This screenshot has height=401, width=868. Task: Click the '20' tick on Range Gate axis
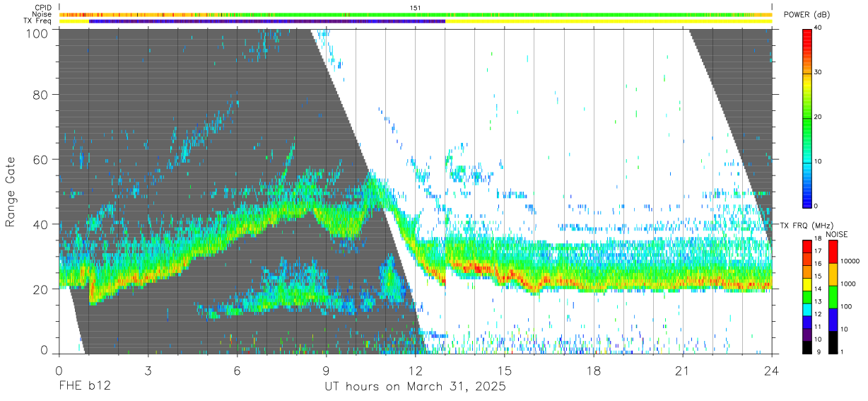42,289
